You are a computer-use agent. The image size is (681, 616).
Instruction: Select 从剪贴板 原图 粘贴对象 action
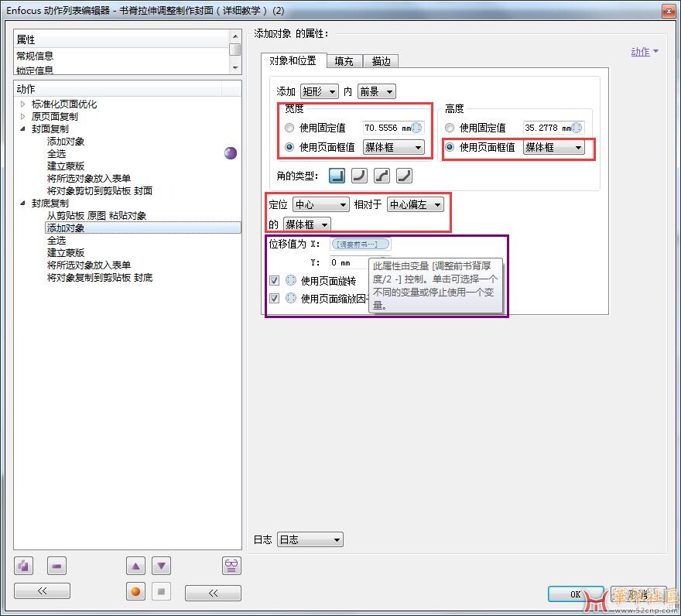pos(97,215)
